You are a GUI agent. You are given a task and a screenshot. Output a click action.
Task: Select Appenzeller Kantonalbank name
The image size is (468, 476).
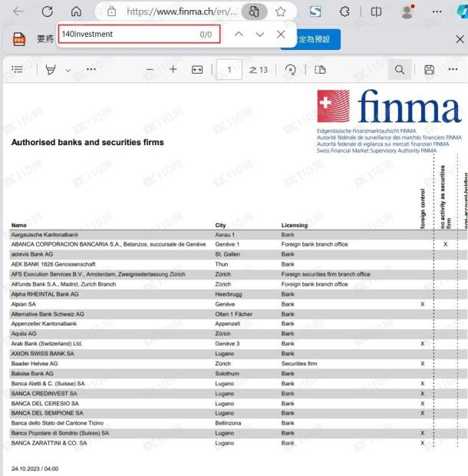click(44, 324)
